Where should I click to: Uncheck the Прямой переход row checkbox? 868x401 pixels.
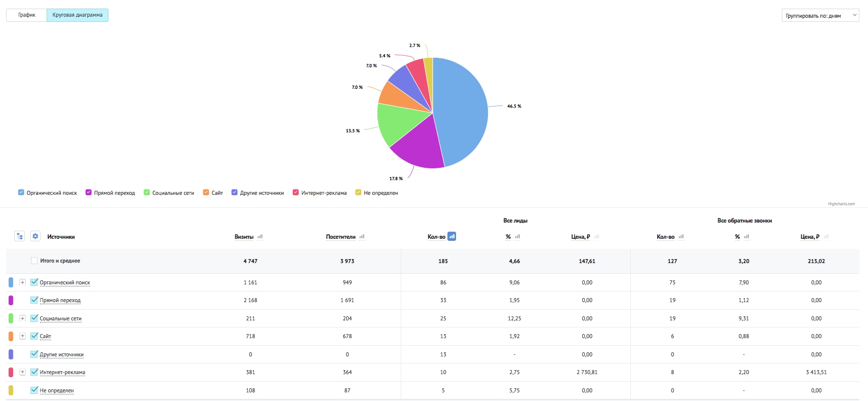pyautogui.click(x=34, y=300)
